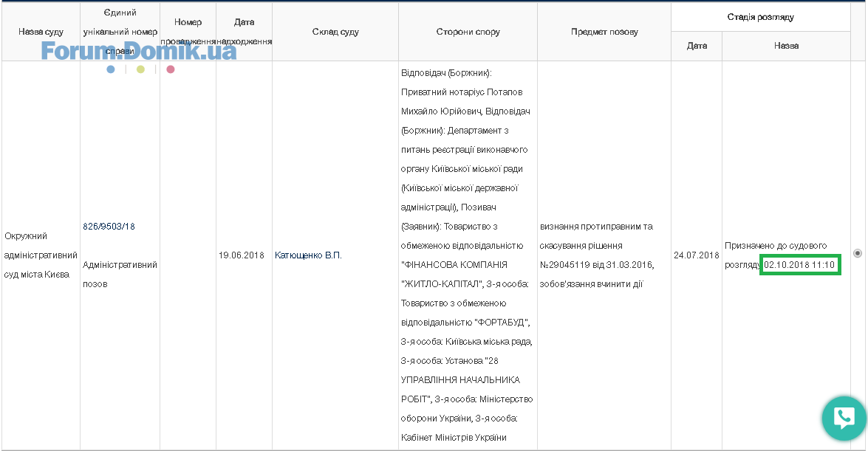Click the "Склад суду" column header
The width and height of the screenshot is (868, 451).
pyautogui.click(x=335, y=32)
